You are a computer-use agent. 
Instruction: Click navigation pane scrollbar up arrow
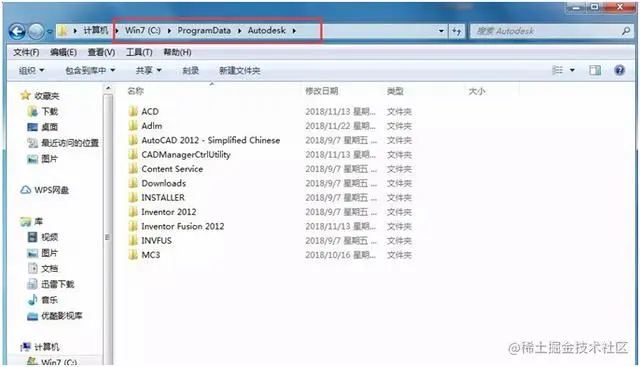[108, 88]
